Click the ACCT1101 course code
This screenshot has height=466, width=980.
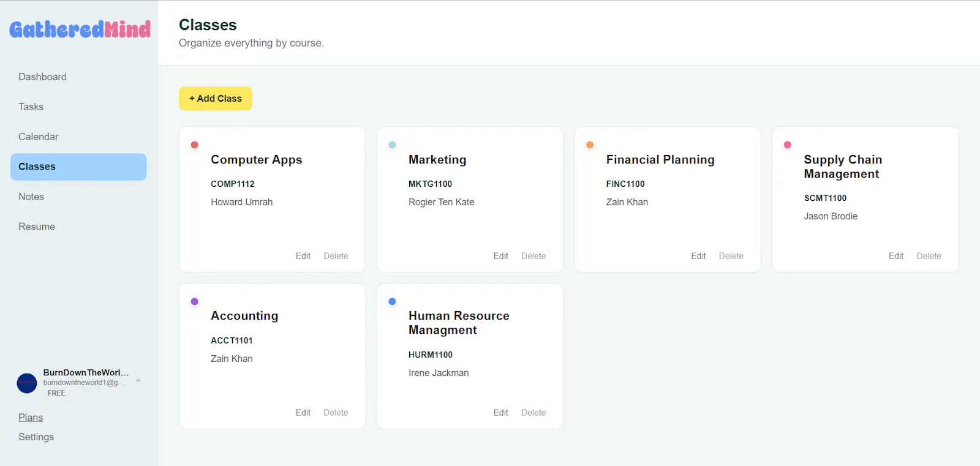coord(232,340)
